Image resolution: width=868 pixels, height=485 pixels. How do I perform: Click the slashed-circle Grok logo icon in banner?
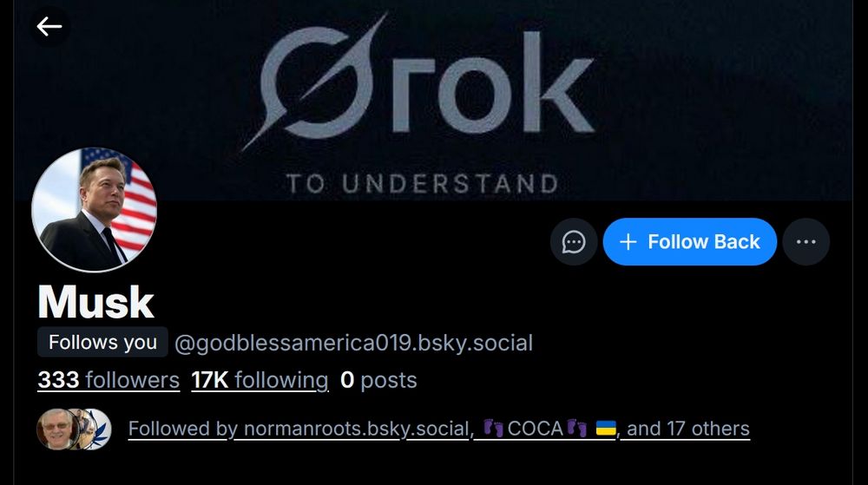click(x=312, y=83)
